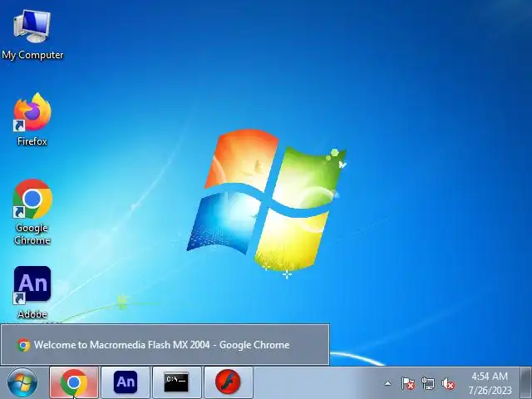The height and width of the screenshot is (399, 532).
Task: Open the clock showing 4:54 AM
Action: point(490,377)
